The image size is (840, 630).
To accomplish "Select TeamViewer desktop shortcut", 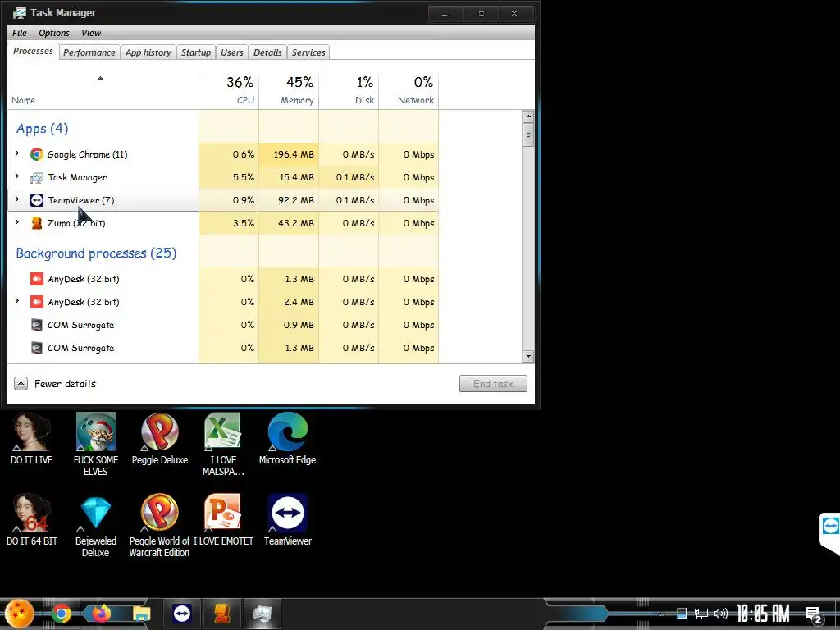I will point(288,520).
